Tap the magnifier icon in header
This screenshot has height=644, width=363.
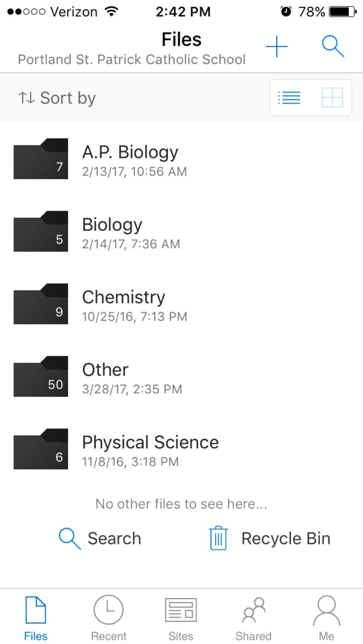pos(333,46)
